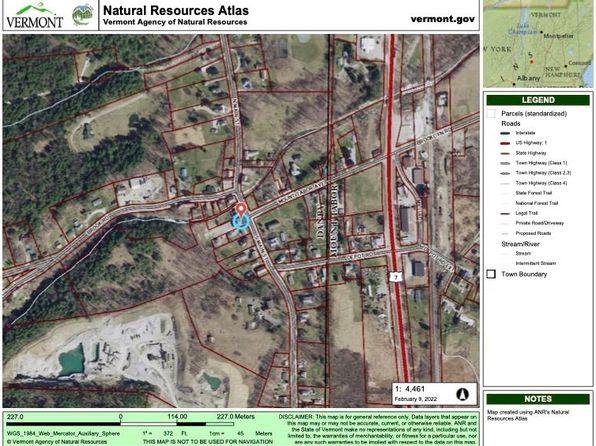596x446 pixels.
Task: Click the north arrow compass icon
Action: tap(463, 394)
